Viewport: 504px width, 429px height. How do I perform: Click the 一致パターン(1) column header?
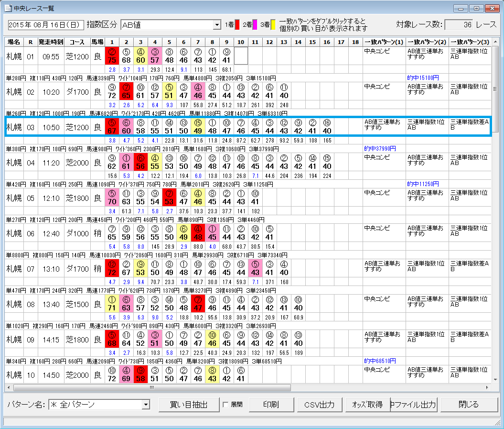[384, 42]
